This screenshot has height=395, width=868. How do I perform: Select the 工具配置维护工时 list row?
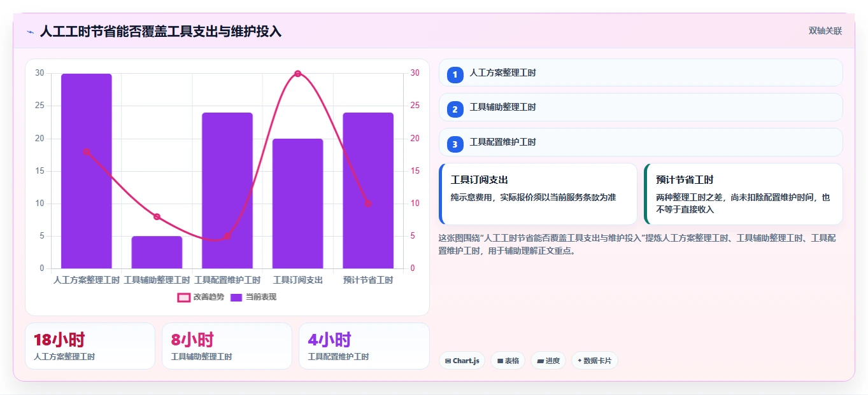pyautogui.click(x=641, y=142)
